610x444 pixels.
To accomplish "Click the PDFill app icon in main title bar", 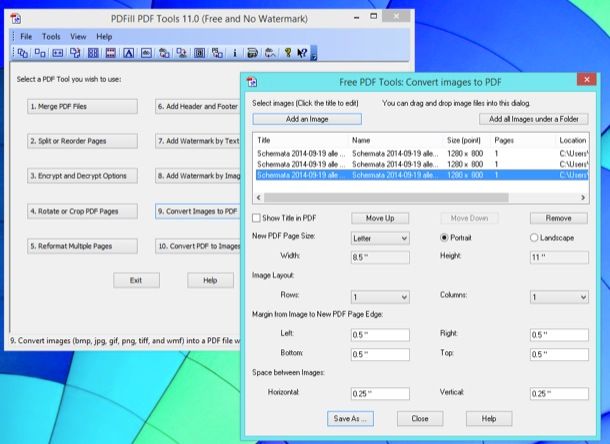I will point(16,18).
